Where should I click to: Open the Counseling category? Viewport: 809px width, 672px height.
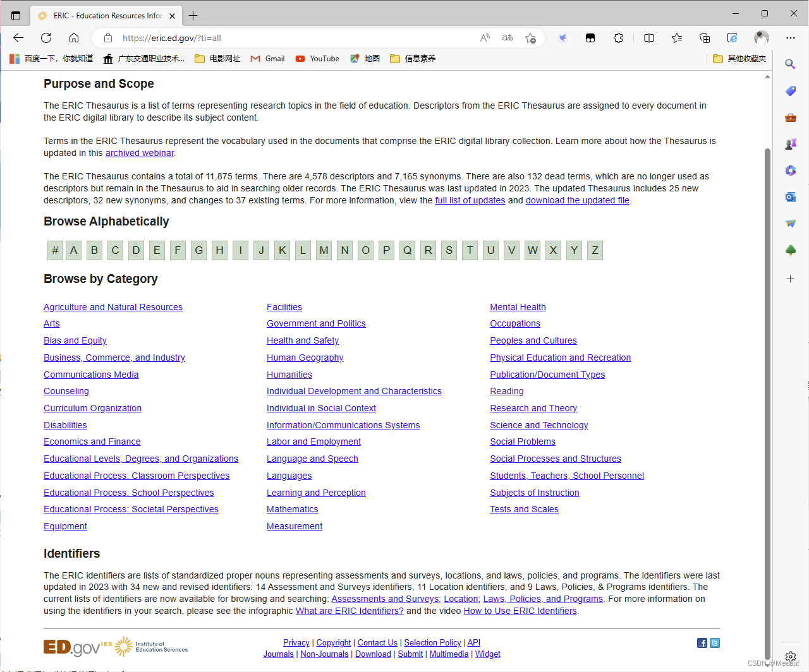pyautogui.click(x=66, y=391)
